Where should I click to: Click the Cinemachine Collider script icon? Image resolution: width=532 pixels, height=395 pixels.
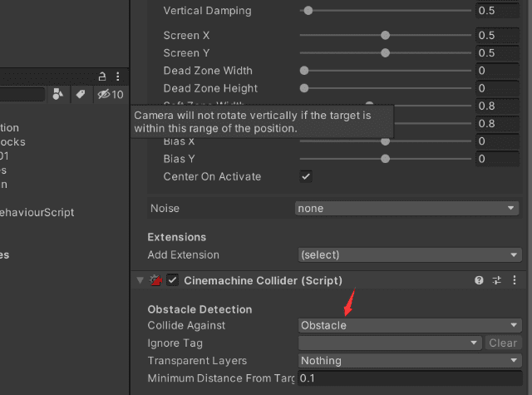tap(155, 281)
